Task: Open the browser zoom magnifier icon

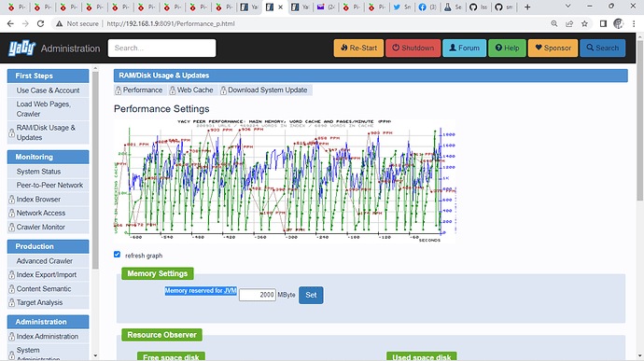Action: click(x=554, y=24)
